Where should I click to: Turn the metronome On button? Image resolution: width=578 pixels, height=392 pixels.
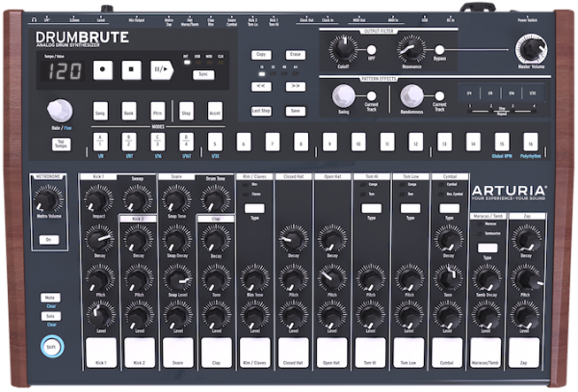coord(49,240)
